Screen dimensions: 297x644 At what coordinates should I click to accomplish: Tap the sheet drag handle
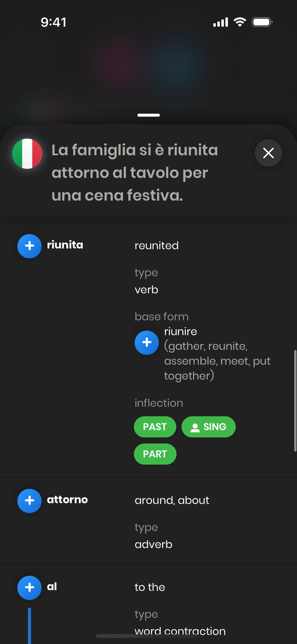pos(148,115)
